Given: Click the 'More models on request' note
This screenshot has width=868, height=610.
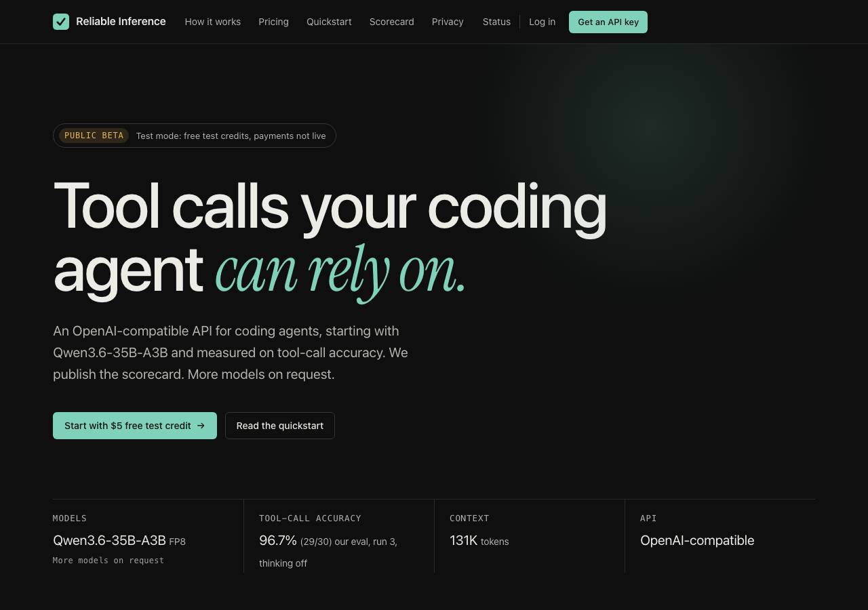Looking at the screenshot, I should [108, 561].
